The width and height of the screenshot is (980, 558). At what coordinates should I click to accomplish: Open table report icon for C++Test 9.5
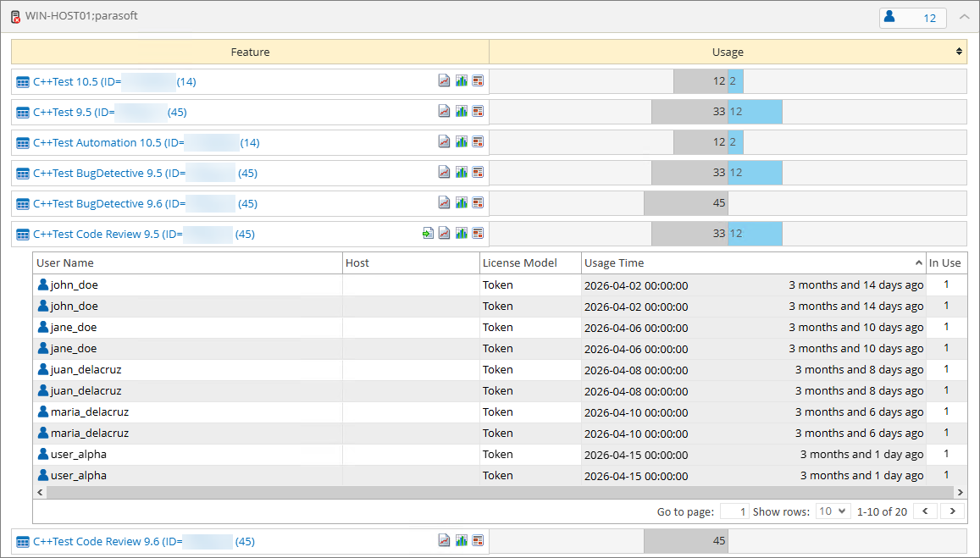click(x=478, y=111)
